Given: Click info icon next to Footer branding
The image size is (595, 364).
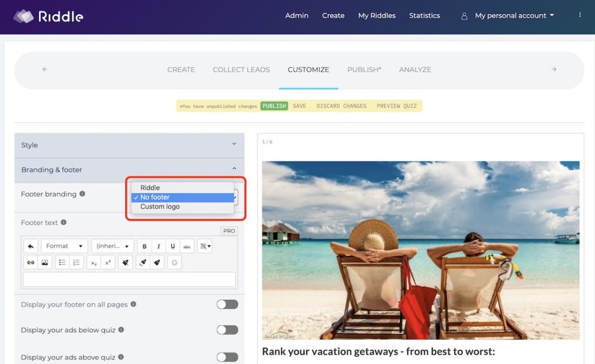Looking at the screenshot, I should click(83, 194).
